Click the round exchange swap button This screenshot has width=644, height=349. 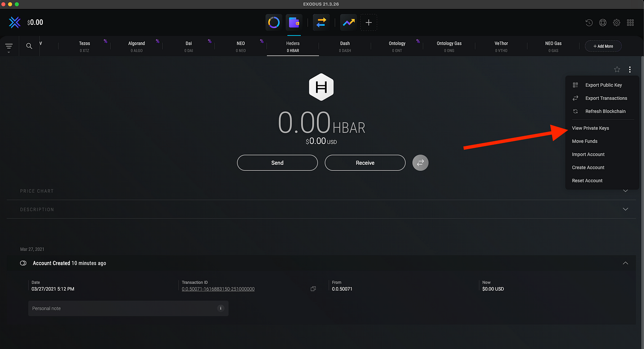[420, 163]
